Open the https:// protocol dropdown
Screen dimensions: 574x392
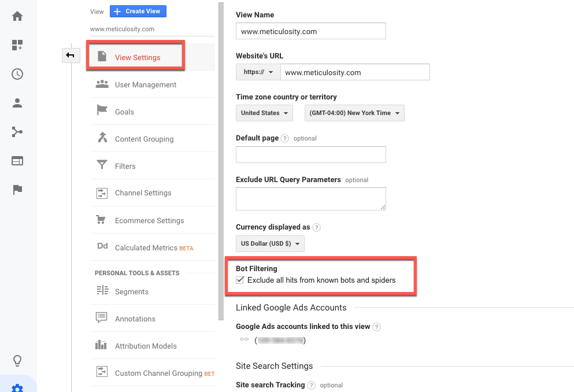(x=257, y=72)
